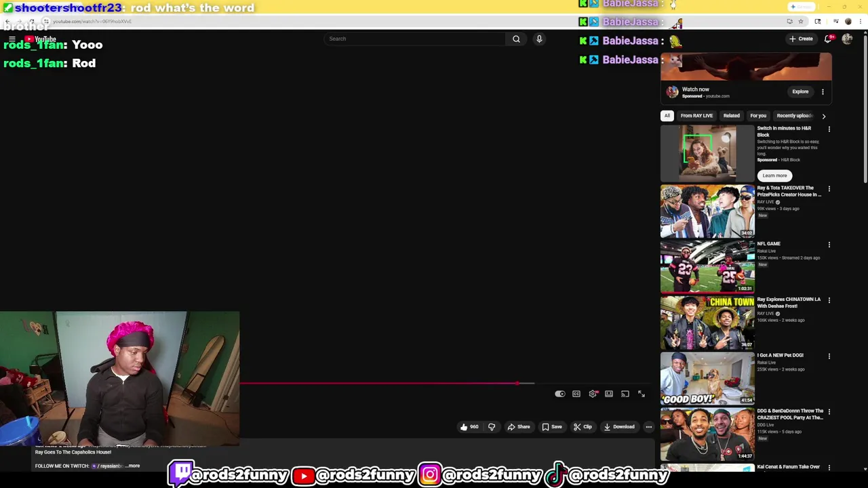The image size is (868, 488).
Task: Open options for Kai Cenat & Fanum video
Action: pos(829,468)
